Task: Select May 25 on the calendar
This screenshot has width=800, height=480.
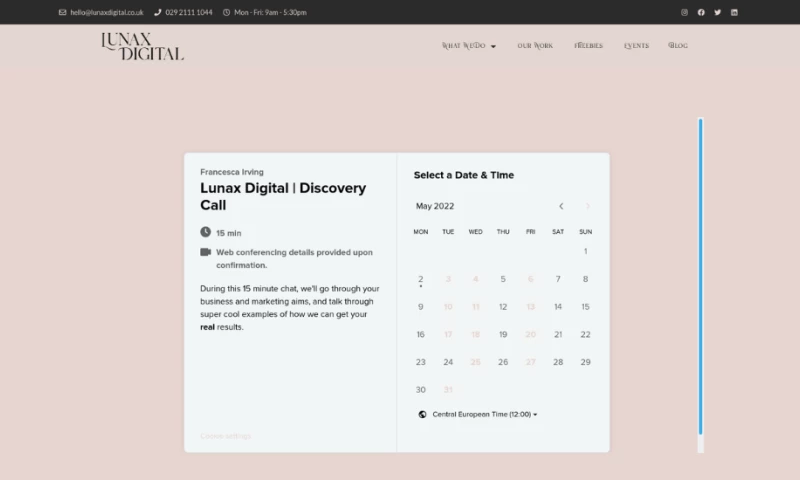Action: tap(476, 362)
